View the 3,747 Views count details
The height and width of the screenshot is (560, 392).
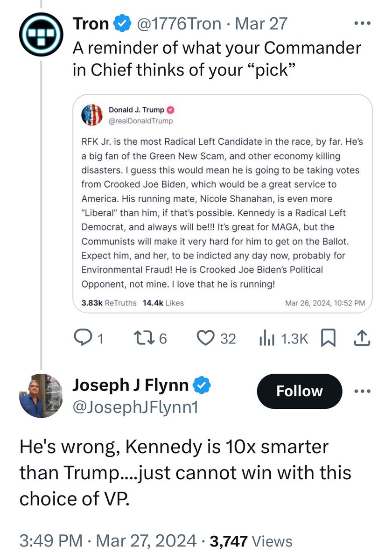click(251, 541)
